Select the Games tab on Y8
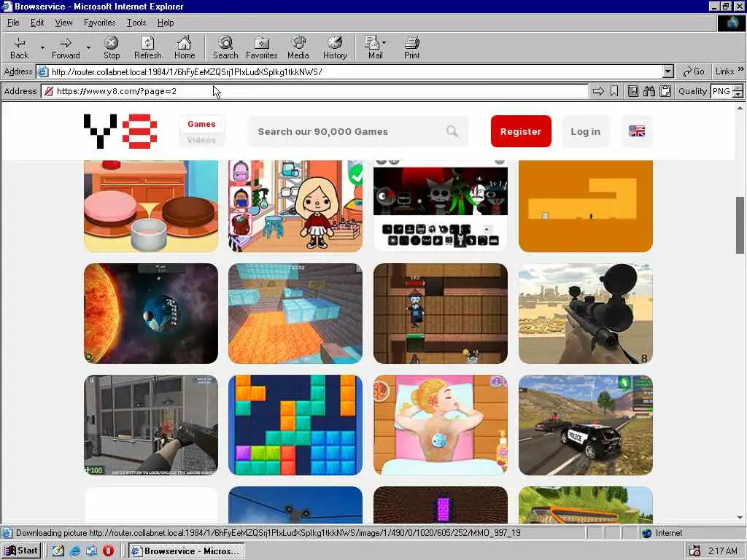The height and width of the screenshot is (560, 747). point(201,124)
